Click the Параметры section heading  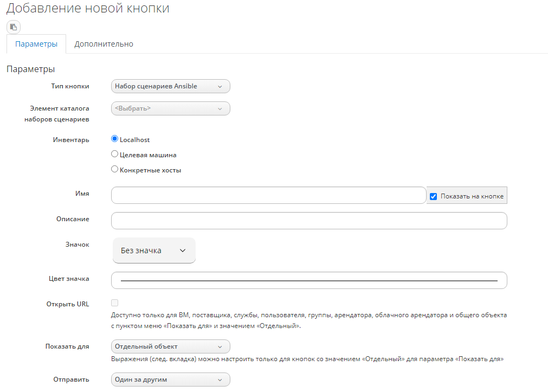coord(30,69)
